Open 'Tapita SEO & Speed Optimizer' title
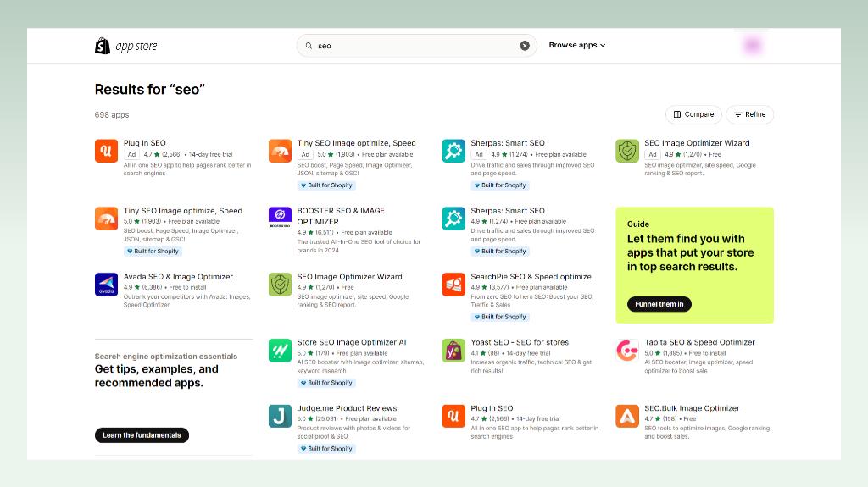868x487 pixels. click(699, 342)
